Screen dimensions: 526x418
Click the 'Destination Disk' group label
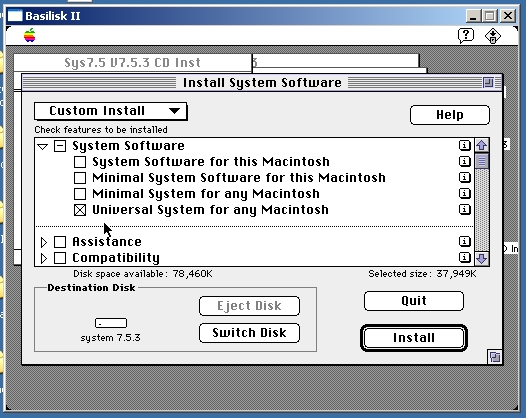[91, 288]
